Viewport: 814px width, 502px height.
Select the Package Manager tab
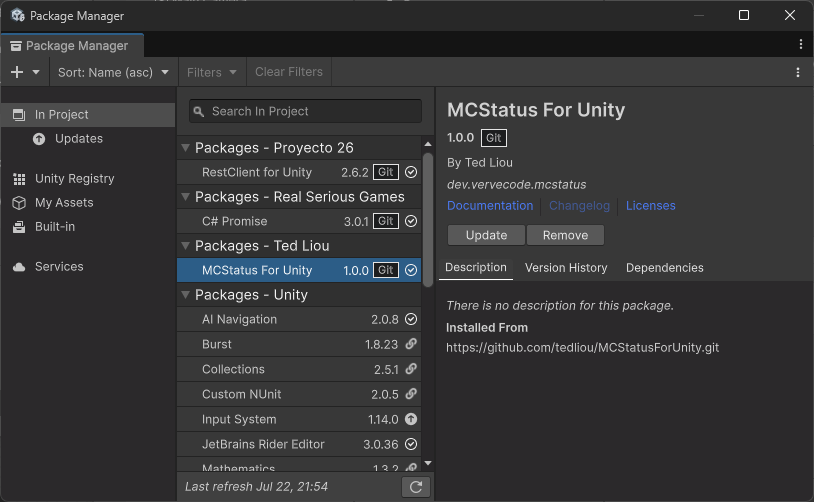(x=72, y=46)
